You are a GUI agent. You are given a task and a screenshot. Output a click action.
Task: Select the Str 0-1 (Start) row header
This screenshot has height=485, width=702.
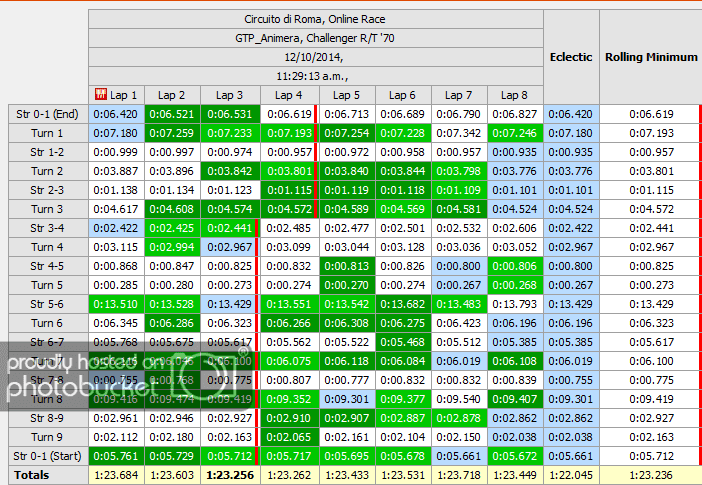click(48, 456)
